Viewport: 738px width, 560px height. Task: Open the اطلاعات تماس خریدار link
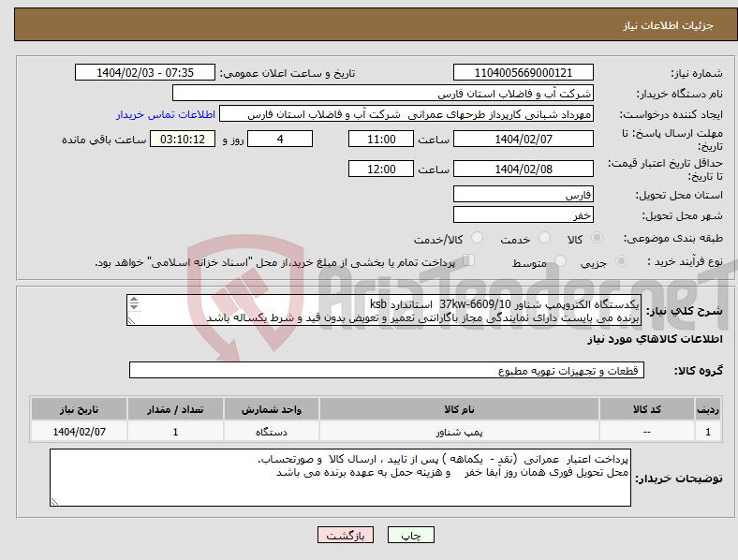[x=166, y=114]
